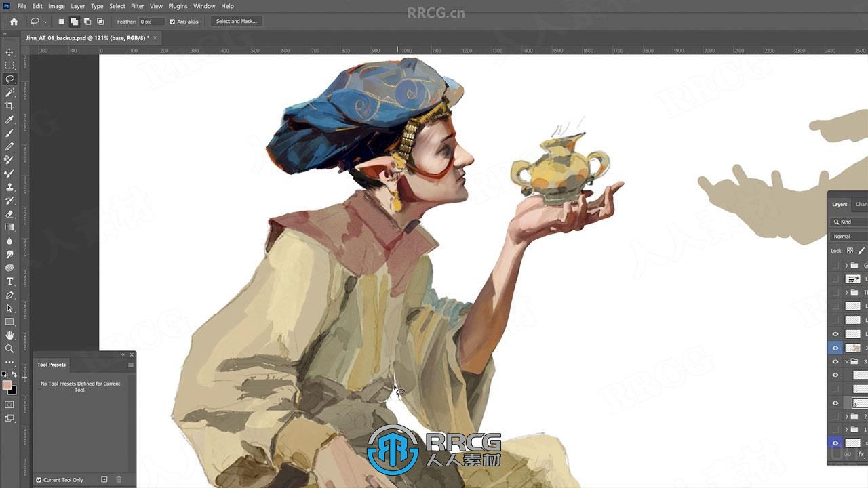Collapse Tool Presets panel double-arrow
This screenshot has height=488, width=868.
click(x=123, y=354)
